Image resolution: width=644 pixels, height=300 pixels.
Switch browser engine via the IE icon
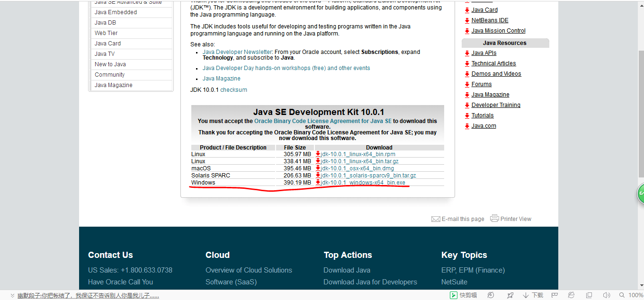pyautogui.click(x=572, y=295)
